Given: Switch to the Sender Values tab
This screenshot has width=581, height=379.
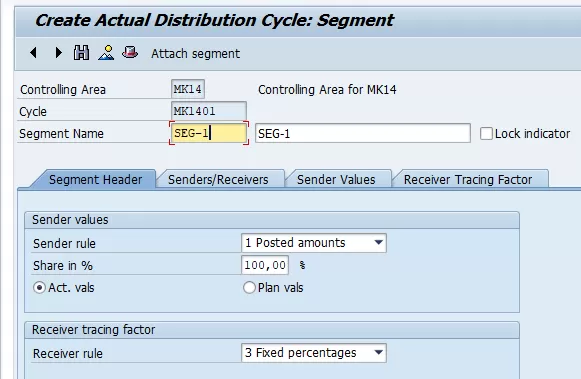Looking at the screenshot, I should [x=336, y=180].
